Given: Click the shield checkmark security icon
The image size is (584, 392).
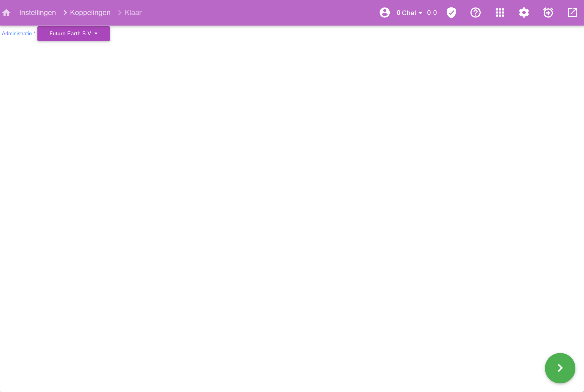Looking at the screenshot, I should pyautogui.click(x=451, y=13).
